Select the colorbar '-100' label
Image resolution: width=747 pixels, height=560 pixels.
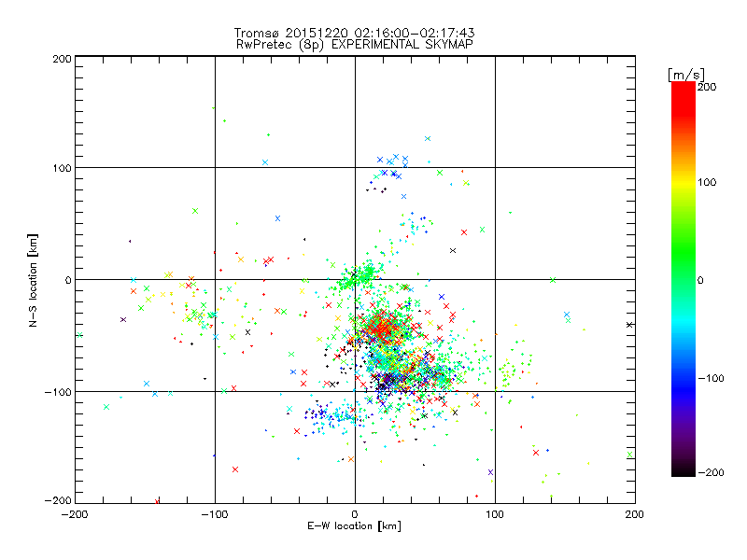711,378
